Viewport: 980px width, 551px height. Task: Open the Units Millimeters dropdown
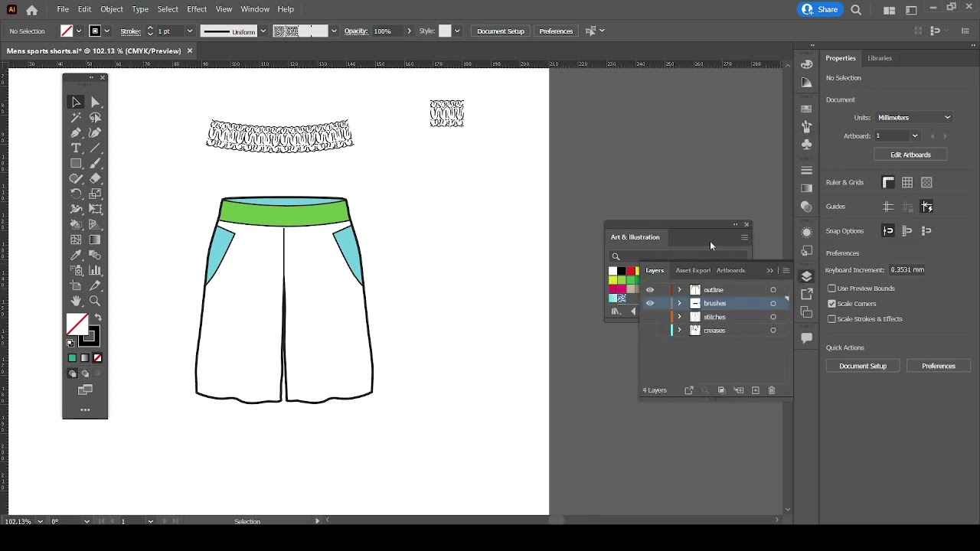tap(914, 118)
